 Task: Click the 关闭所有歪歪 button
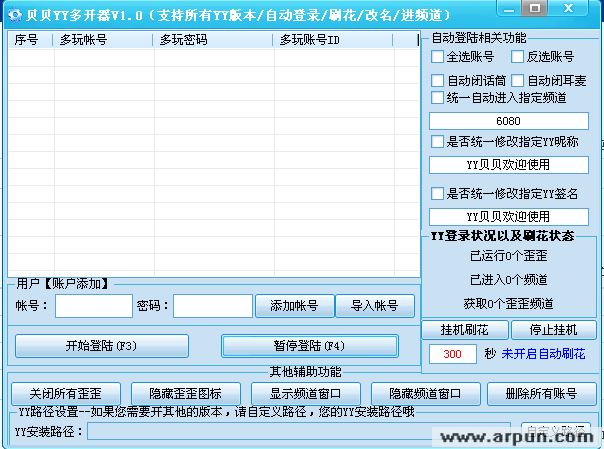click(x=66, y=394)
